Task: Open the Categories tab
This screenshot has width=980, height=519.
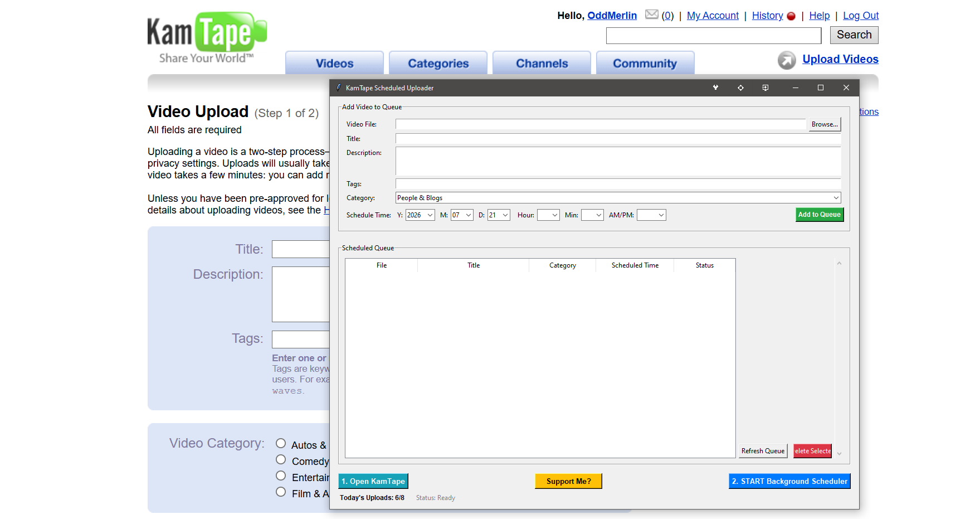Action: [x=438, y=63]
